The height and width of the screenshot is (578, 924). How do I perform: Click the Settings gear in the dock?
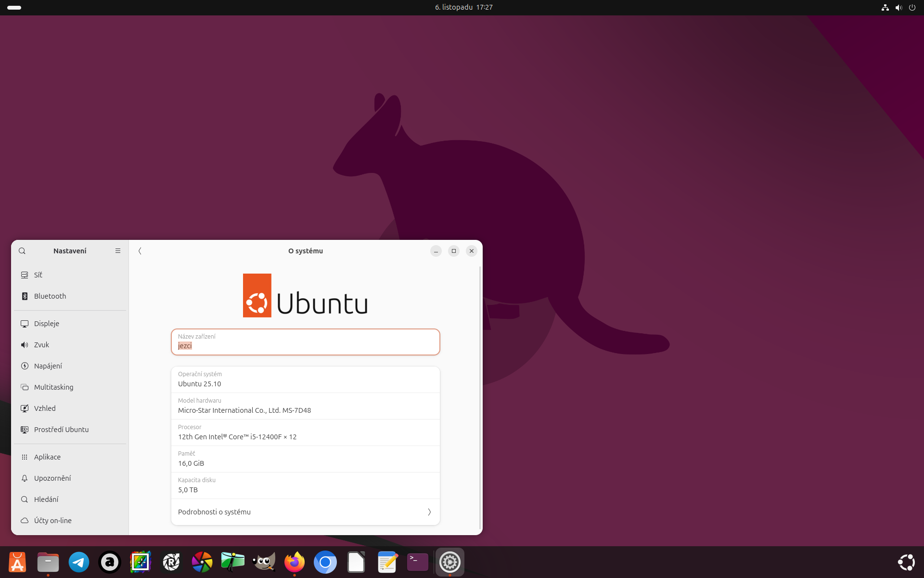(450, 562)
